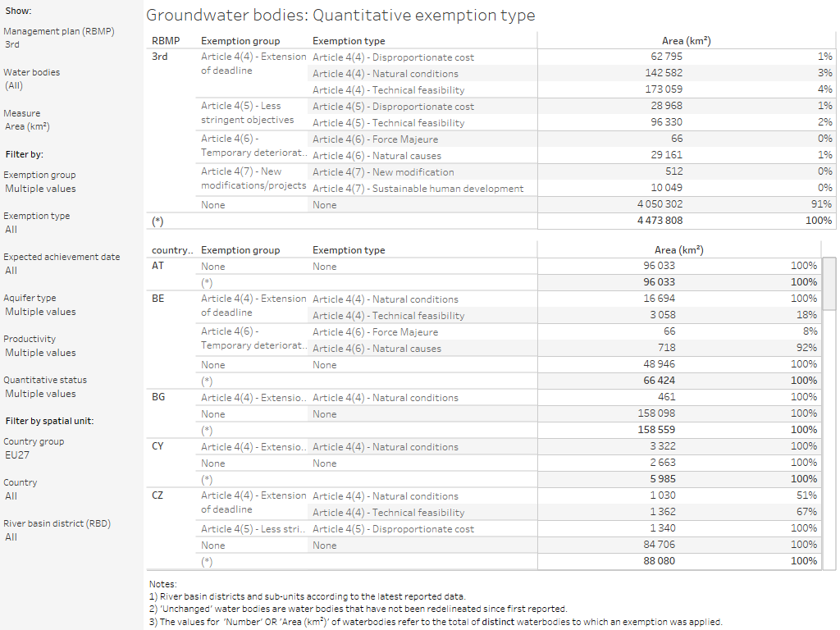Select value 96 330 in top table
The height and width of the screenshot is (630, 840).
(x=666, y=122)
